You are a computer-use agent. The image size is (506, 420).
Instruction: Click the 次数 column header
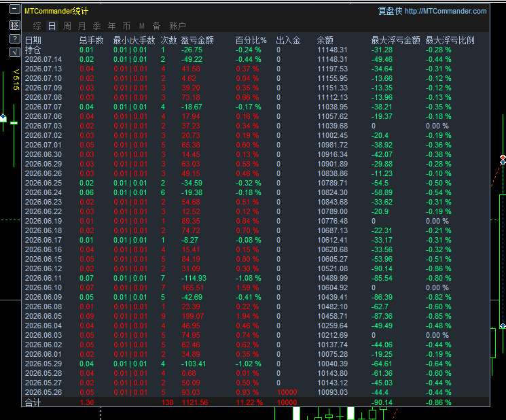click(168, 40)
